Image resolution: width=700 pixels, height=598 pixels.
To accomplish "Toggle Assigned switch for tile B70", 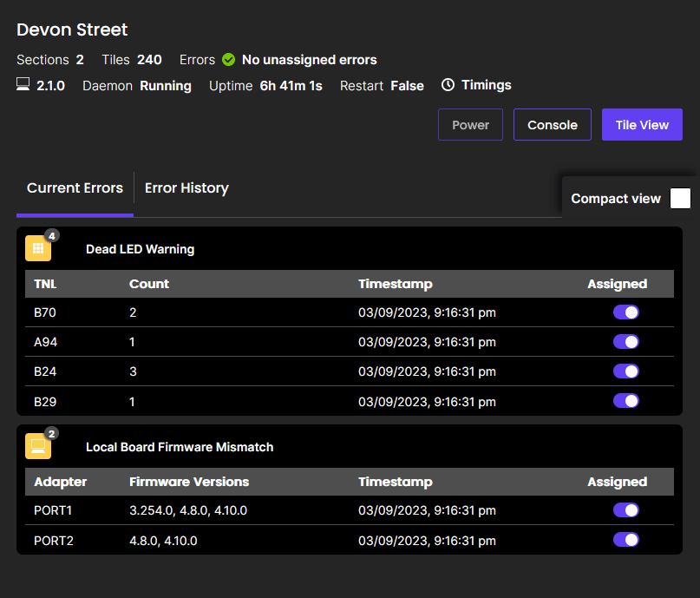I will coord(625,312).
